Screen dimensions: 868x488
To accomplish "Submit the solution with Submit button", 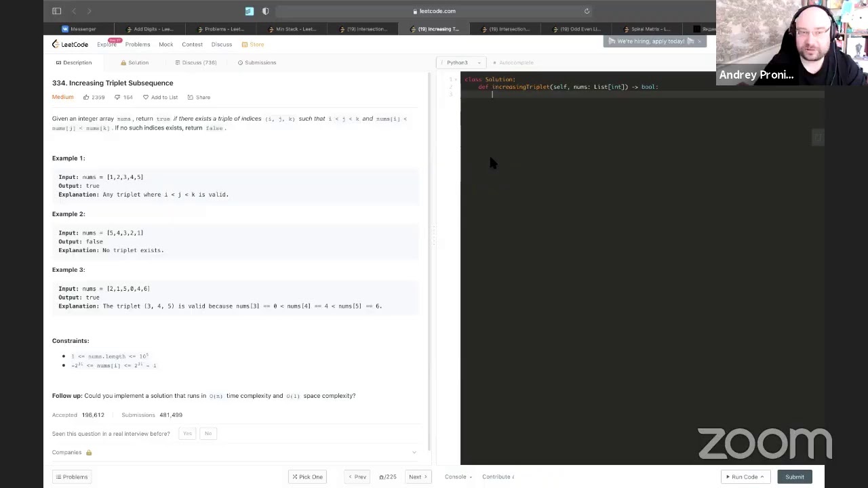I will pos(794,477).
